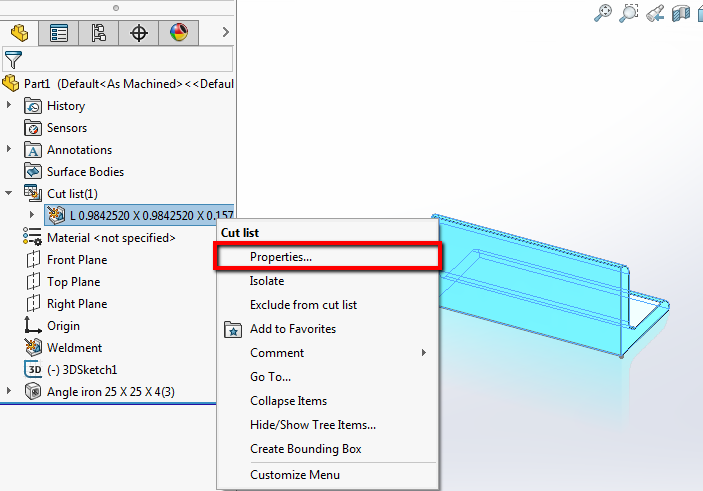The height and width of the screenshot is (491, 703).
Task: Click the Weldment feature icon
Action: coord(33,348)
